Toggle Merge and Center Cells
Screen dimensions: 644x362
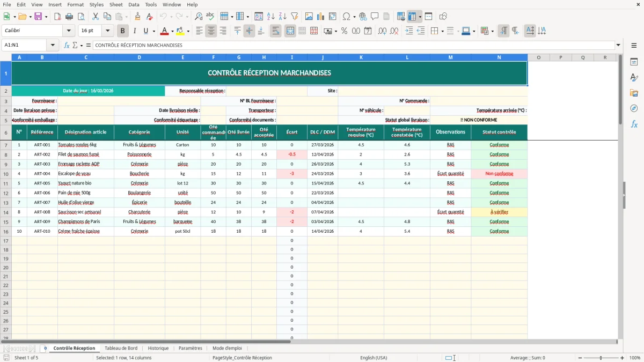(x=290, y=31)
